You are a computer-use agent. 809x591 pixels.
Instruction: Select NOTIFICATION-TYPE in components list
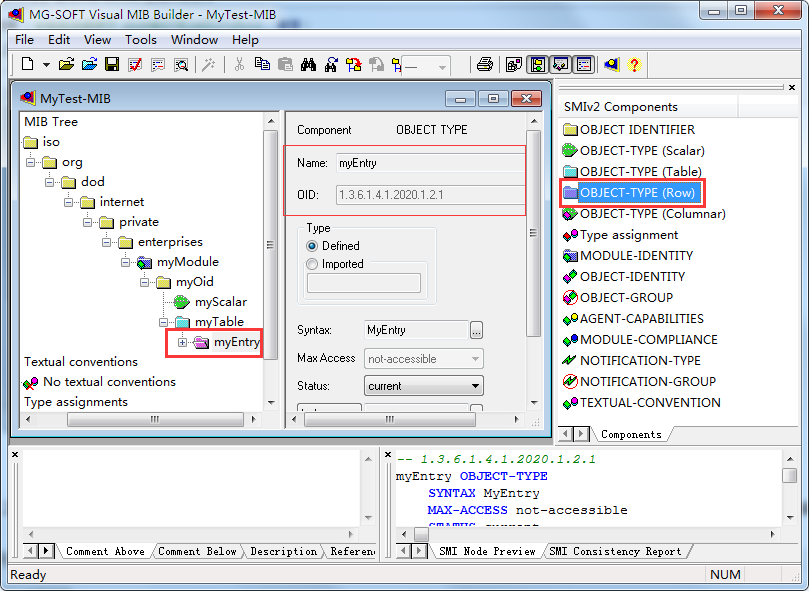640,360
